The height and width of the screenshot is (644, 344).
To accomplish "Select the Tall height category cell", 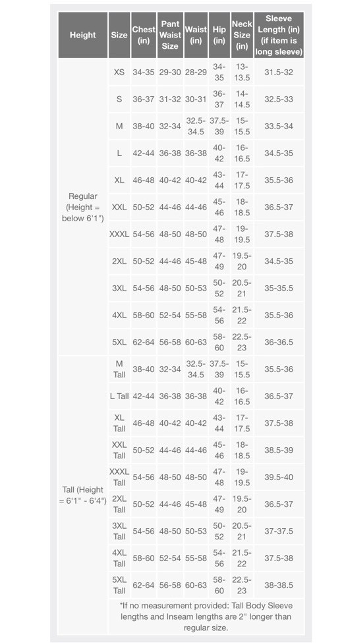I will point(82,495).
